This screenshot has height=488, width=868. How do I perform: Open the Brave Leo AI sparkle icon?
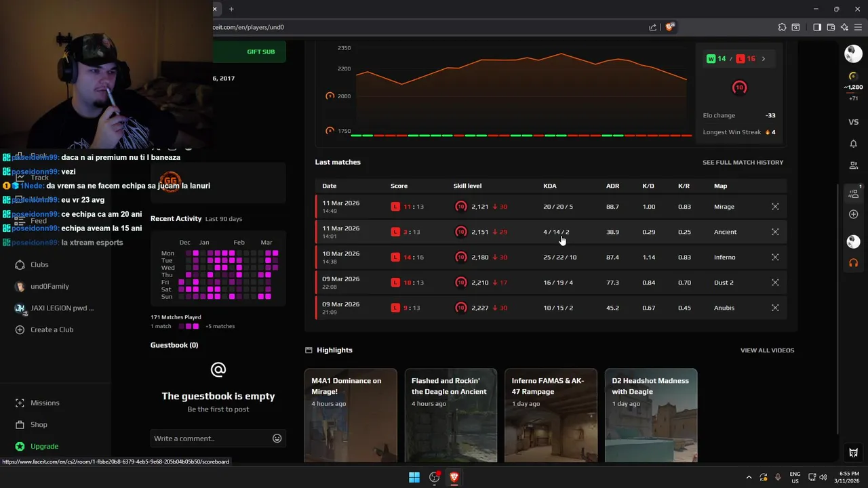pos(844,27)
